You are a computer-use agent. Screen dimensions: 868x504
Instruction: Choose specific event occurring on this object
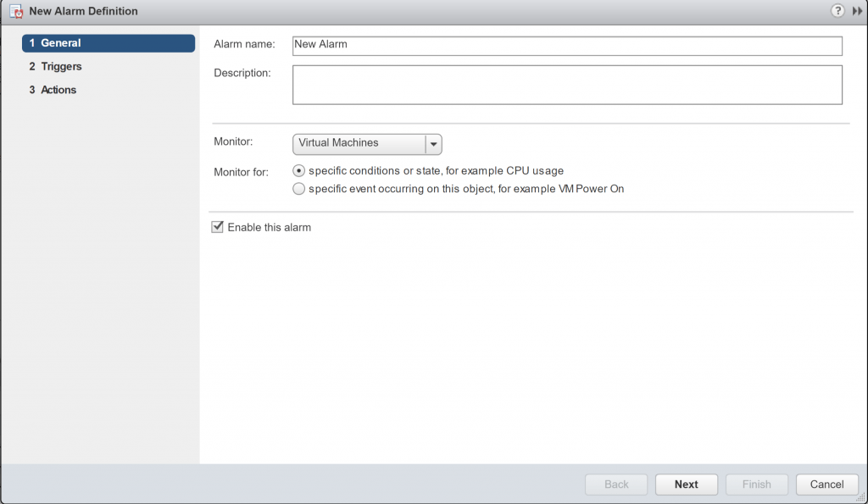coord(298,188)
